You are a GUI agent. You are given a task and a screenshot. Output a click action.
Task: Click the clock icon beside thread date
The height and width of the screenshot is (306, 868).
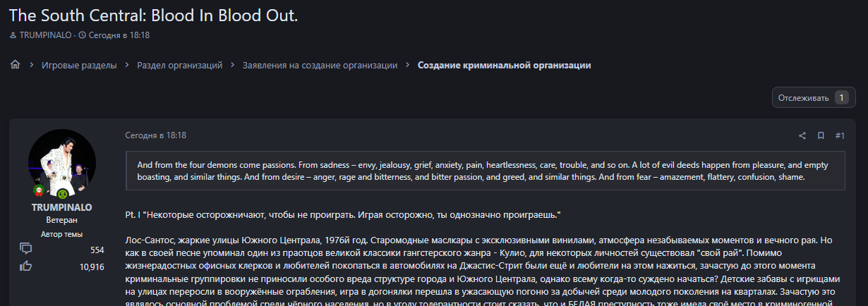(82, 35)
